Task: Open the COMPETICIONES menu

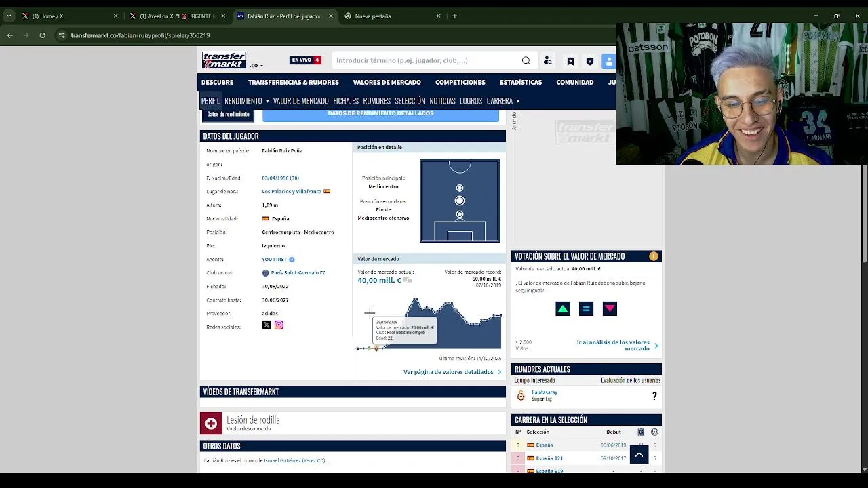Action: (460, 83)
